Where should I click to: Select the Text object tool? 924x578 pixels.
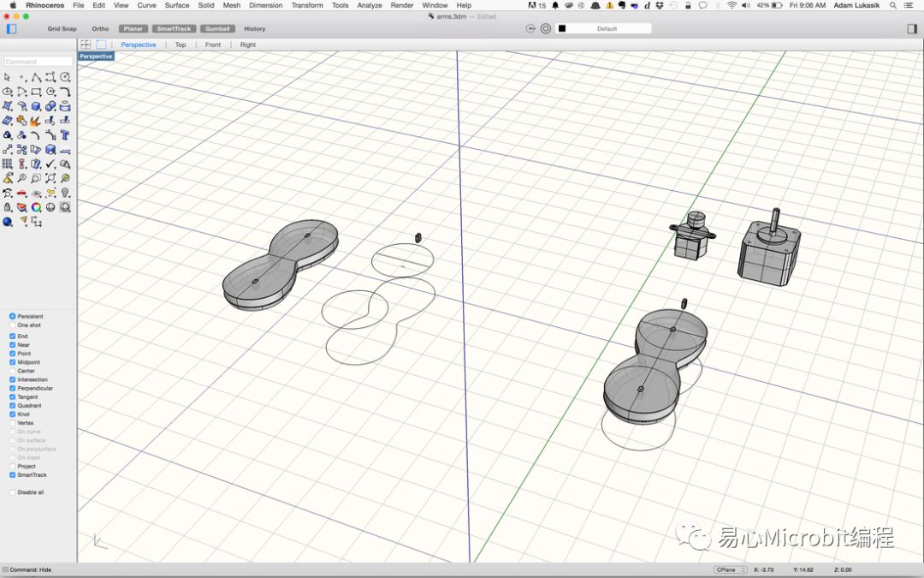click(65, 134)
